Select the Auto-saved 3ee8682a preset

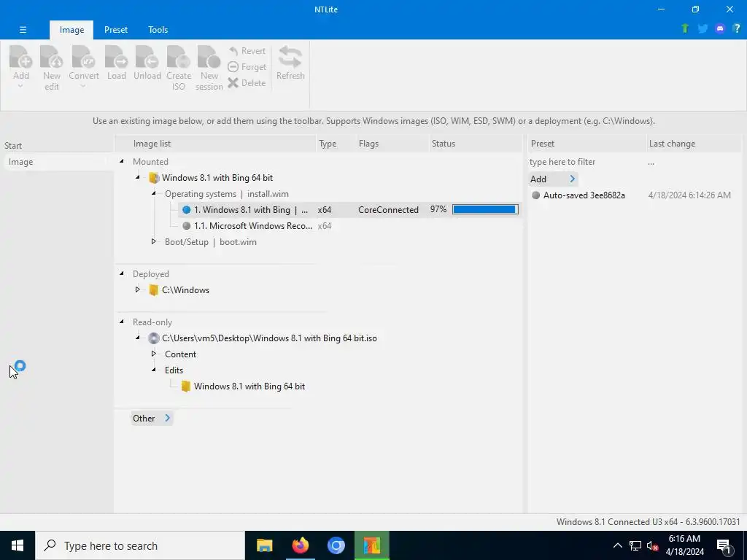584,195
